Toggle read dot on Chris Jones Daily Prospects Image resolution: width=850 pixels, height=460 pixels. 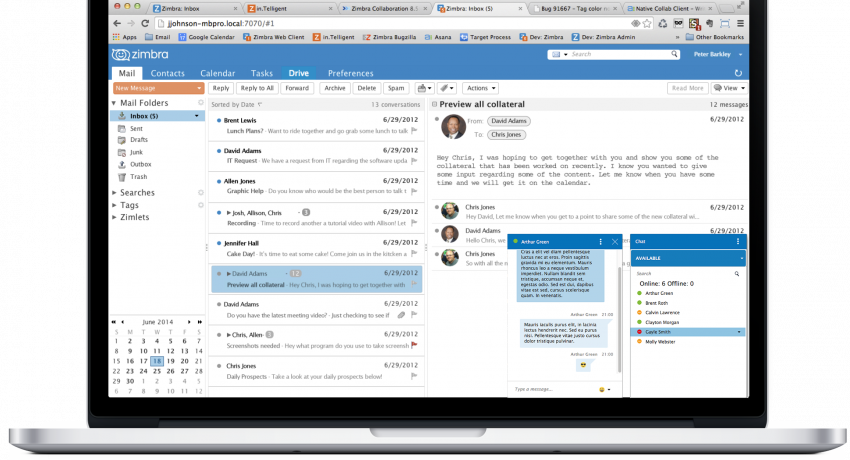coord(218,366)
